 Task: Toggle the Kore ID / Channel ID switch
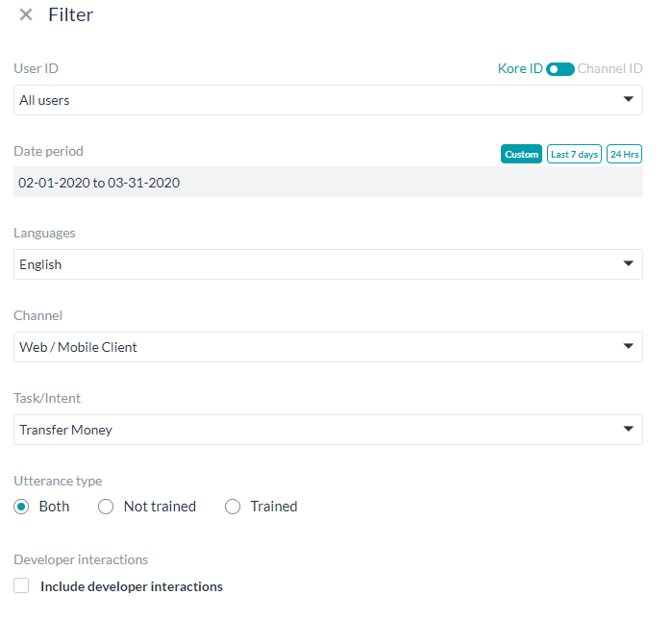click(560, 69)
